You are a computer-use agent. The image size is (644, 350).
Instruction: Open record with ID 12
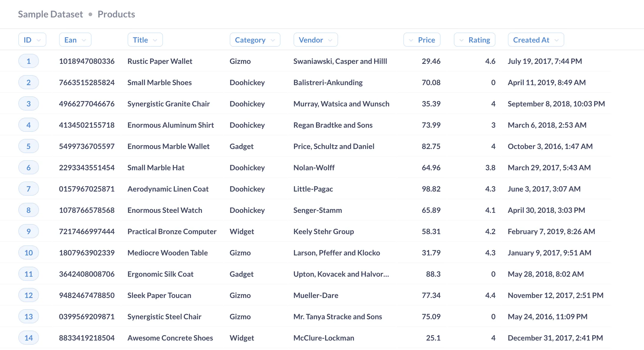[x=29, y=295]
